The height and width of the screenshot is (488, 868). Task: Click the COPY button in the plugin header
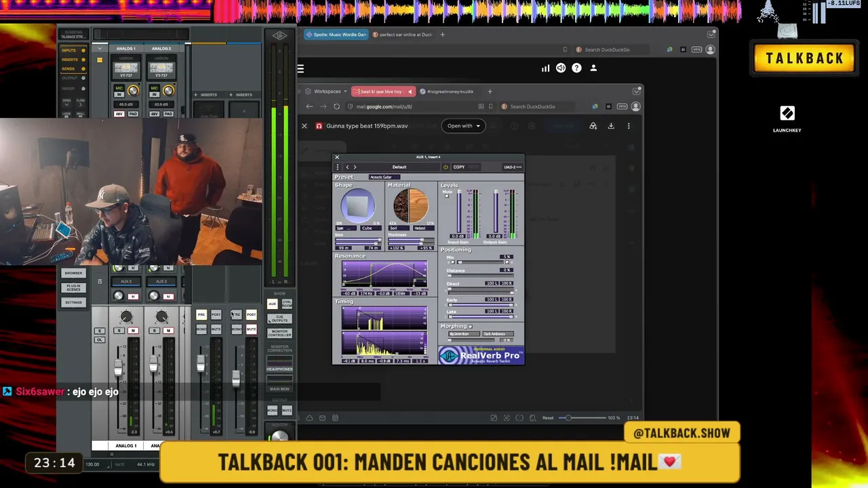[x=459, y=167]
